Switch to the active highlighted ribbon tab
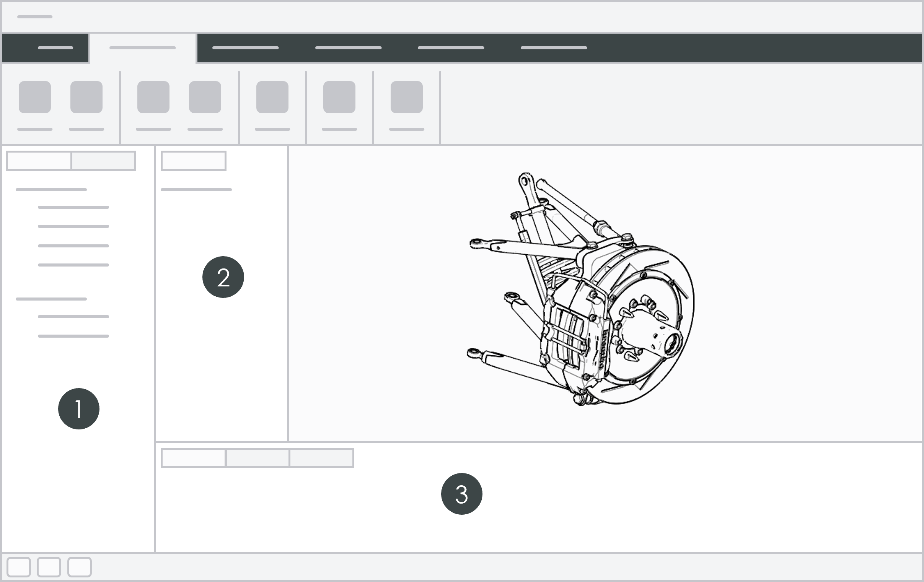This screenshot has height=582, width=924. (142, 47)
